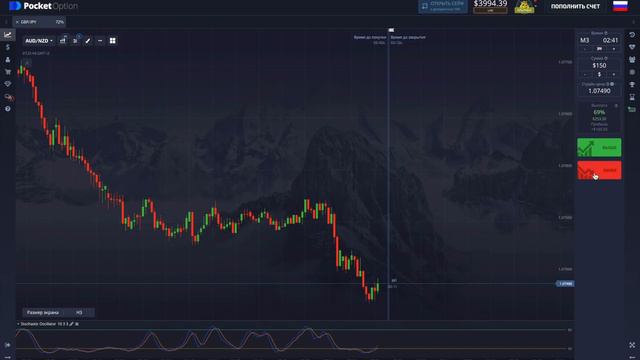Remove the Stochastic Oscillator indicator
640x360 pixels.
77,324
